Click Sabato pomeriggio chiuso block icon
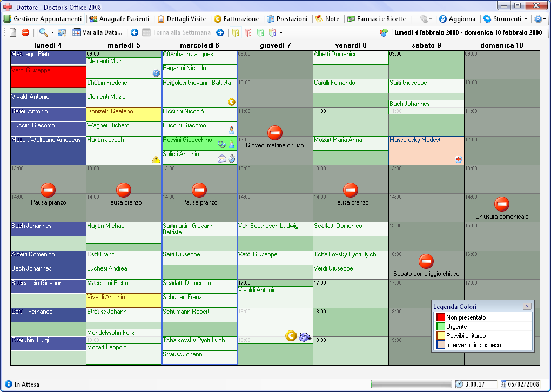 (426, 261)
